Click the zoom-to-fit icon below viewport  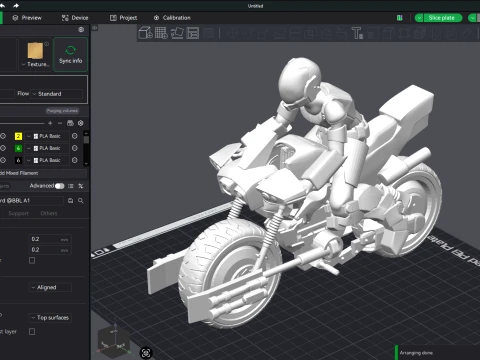coord(146,353)
